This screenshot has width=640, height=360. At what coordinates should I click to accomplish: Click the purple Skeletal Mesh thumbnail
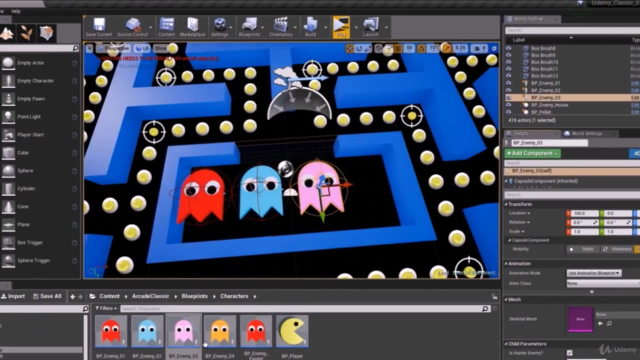pos(580,319)
